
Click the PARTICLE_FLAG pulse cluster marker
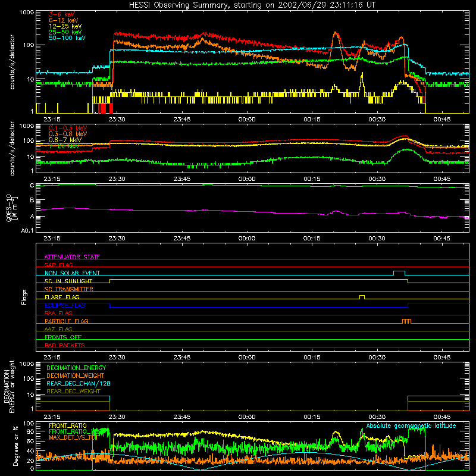pyautogui.click(x=406, y=321)
